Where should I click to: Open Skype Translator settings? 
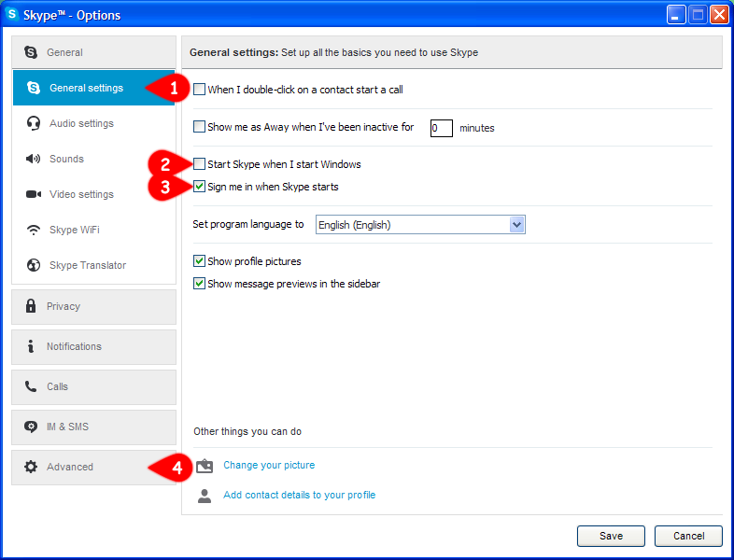(93, 265)
